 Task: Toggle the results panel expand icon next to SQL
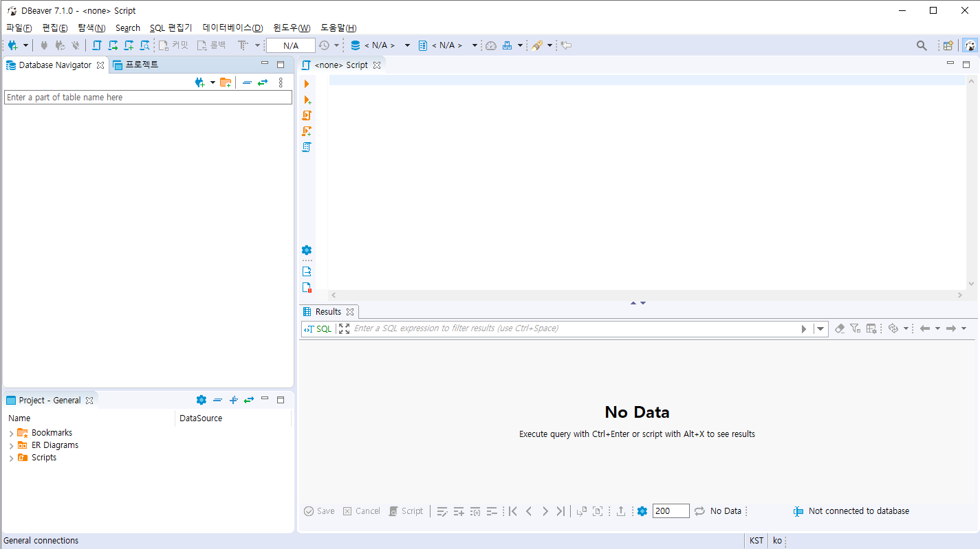point(344,328)
